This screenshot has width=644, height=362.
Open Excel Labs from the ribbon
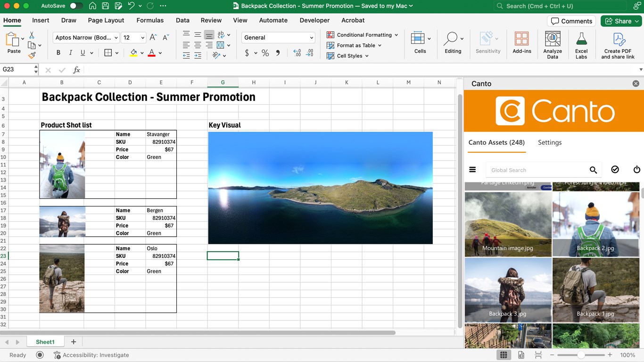click(x=581, y=45)
